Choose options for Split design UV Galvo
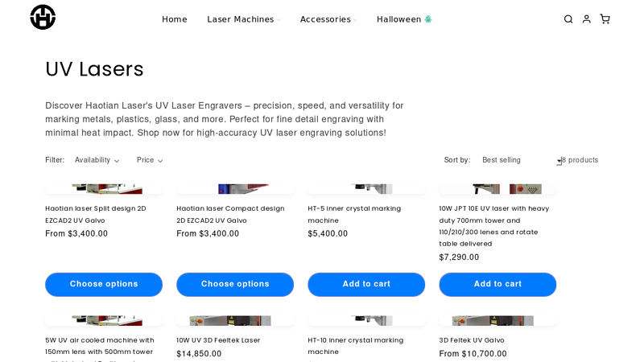 click(x=104, y=284)
